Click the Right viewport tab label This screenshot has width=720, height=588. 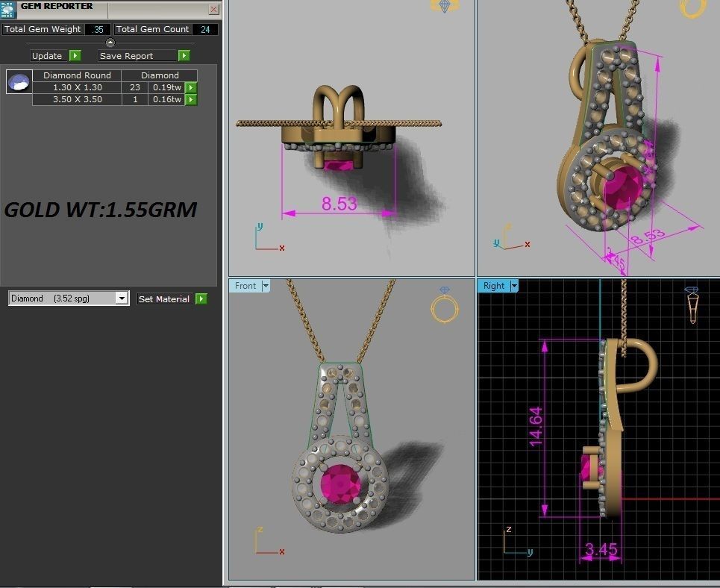(x=494, y=286)
